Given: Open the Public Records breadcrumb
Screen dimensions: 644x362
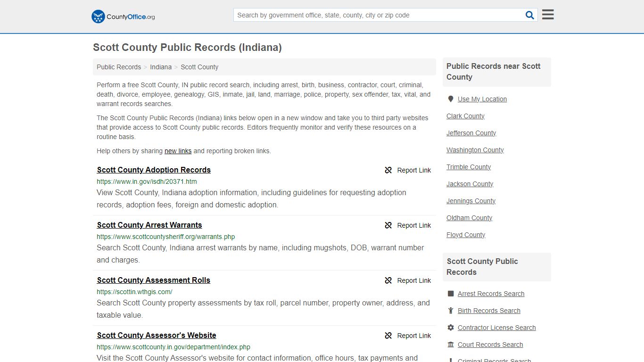Looking at the screenshot, I should pos(119,67).
